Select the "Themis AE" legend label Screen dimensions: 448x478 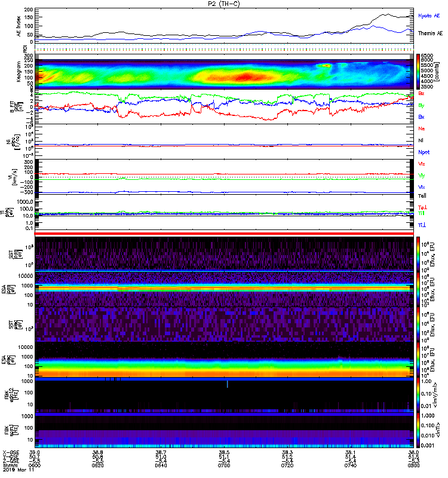click(x=430, y=33)
